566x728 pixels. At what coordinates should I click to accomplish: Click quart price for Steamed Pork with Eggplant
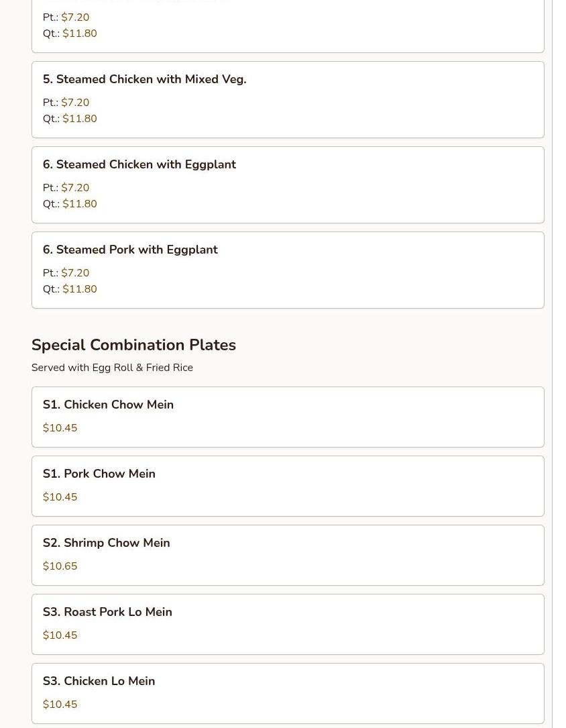point(79,289)
